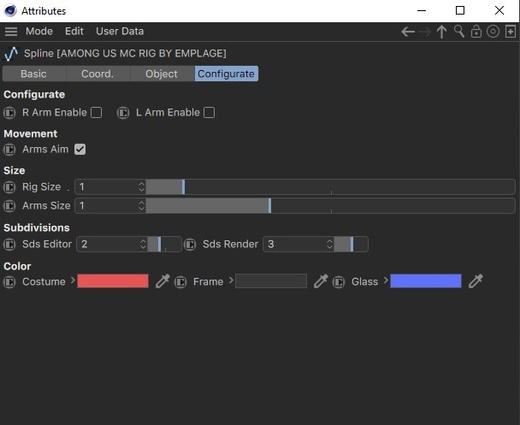Click the Cinema 4D logo in title bar
This screenshot has width=520, height=425.
(x=10, y=11)
